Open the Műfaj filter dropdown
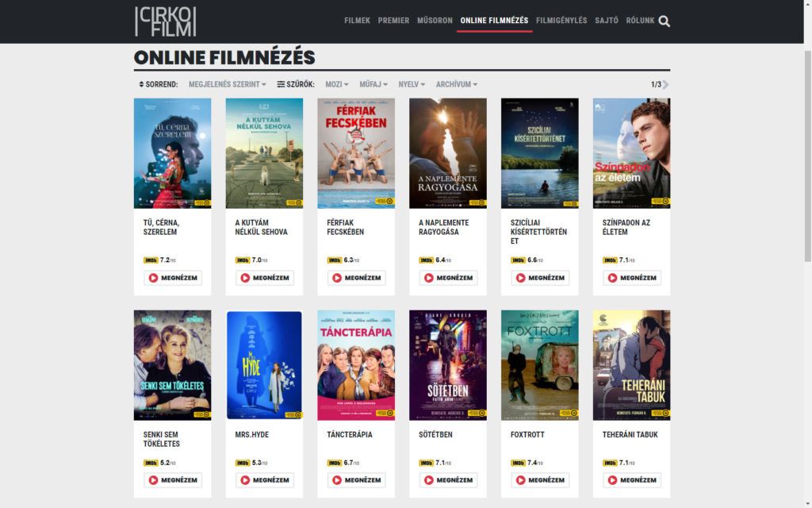 (373, 84)
